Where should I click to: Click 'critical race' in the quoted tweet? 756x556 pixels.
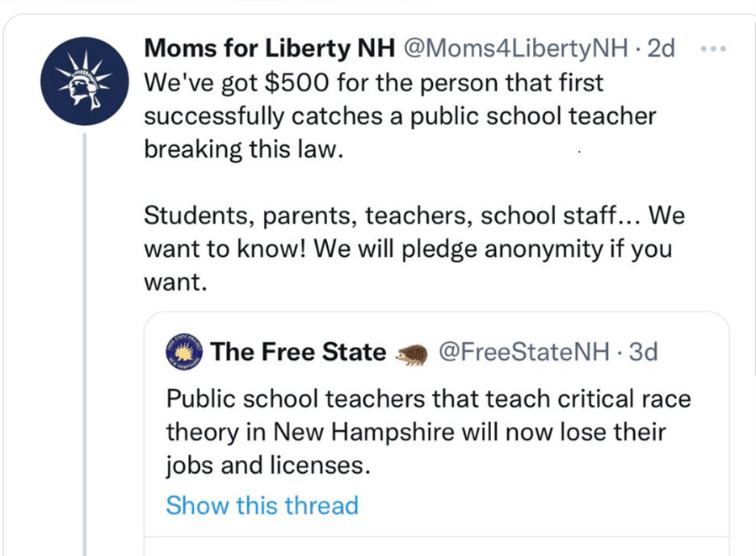pos(629,399)
